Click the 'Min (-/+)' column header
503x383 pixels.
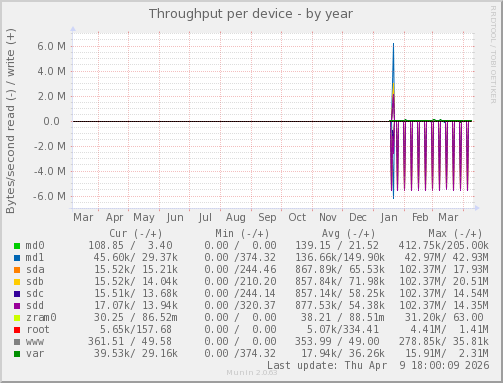242,234
